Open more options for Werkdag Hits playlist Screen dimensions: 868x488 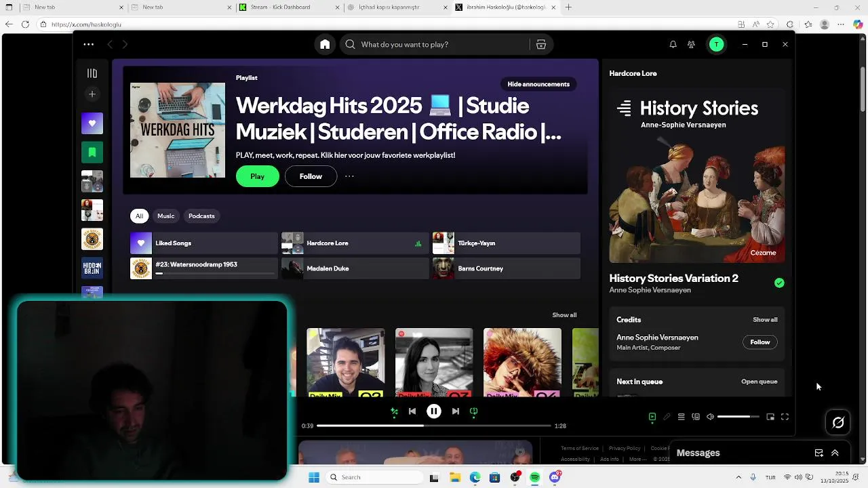point(349,176)
